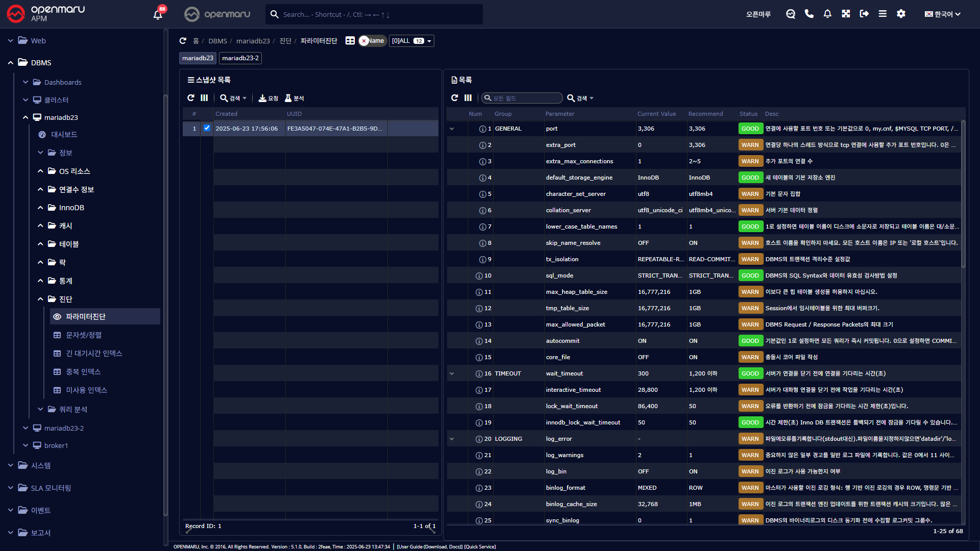Go to 홈 in the breadcrumb
980x551 pixels.
click(196, 41)
